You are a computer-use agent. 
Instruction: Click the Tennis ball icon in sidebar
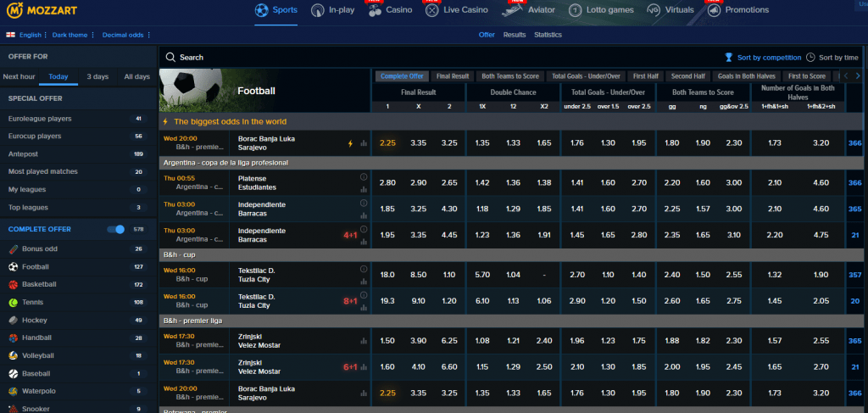click(x=14, y=302)
